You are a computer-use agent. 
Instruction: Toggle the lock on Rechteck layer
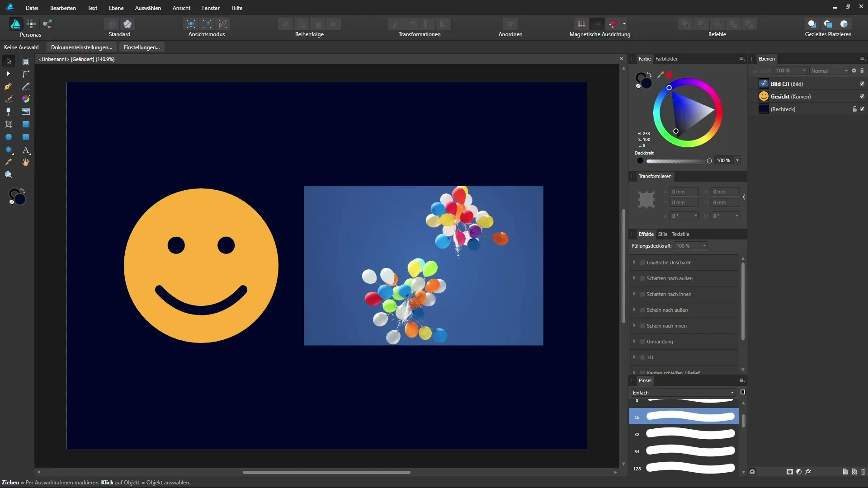[854, 109]
